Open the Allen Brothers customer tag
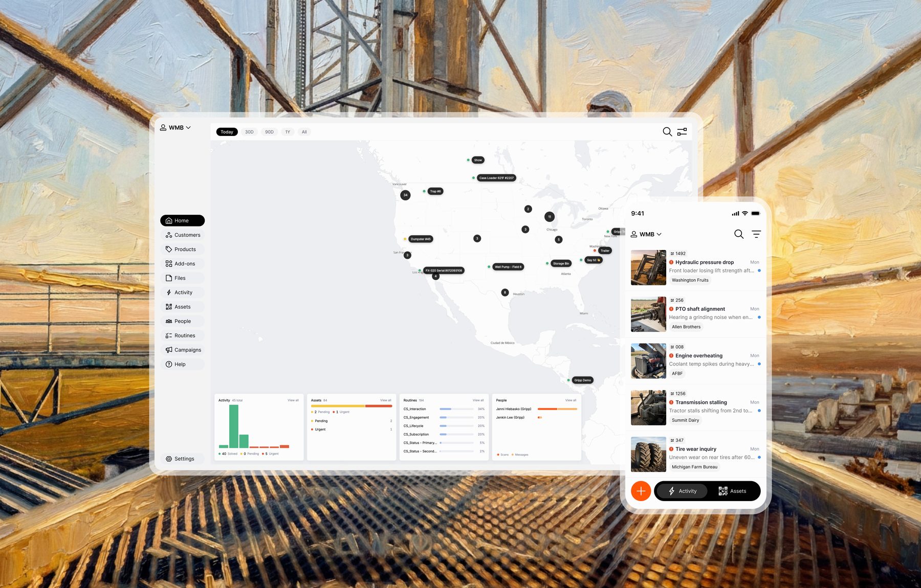 (686, 327)
